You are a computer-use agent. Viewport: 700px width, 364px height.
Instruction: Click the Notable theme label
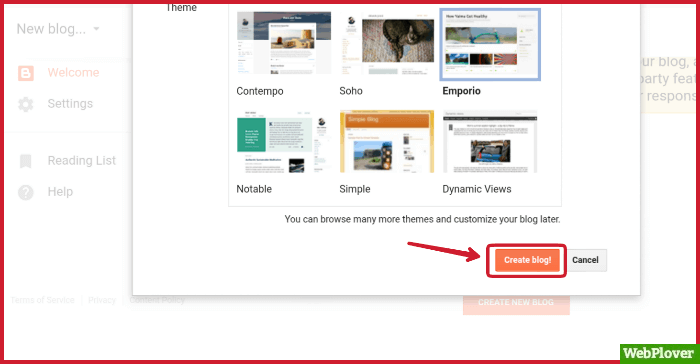tap(254, 189)
